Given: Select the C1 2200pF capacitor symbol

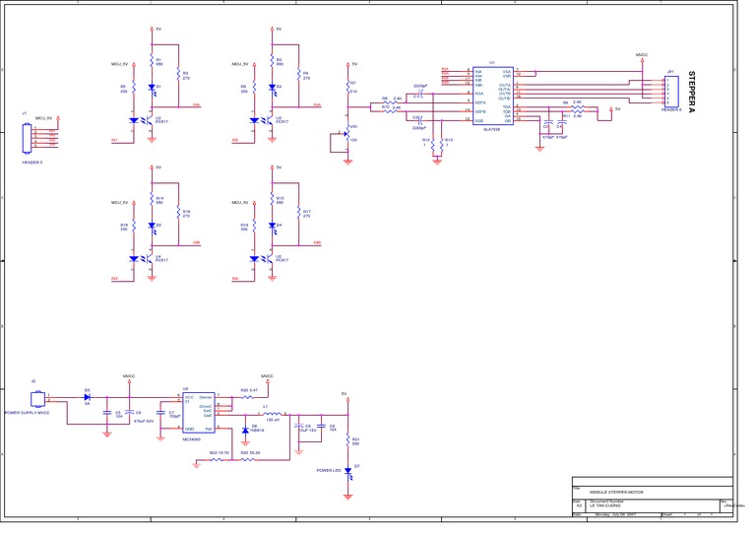Looking at the screenshot, I should coord(420,93).
